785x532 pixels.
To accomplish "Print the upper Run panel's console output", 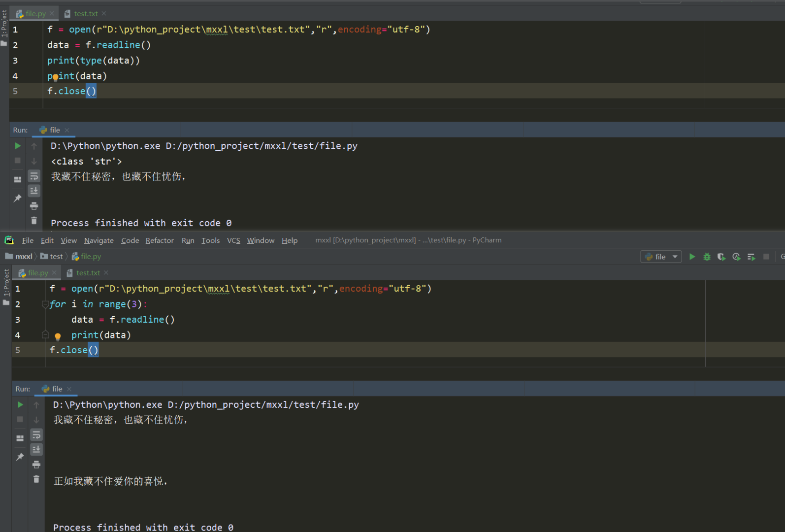I will pyautogui.click(x=34, y=206).
